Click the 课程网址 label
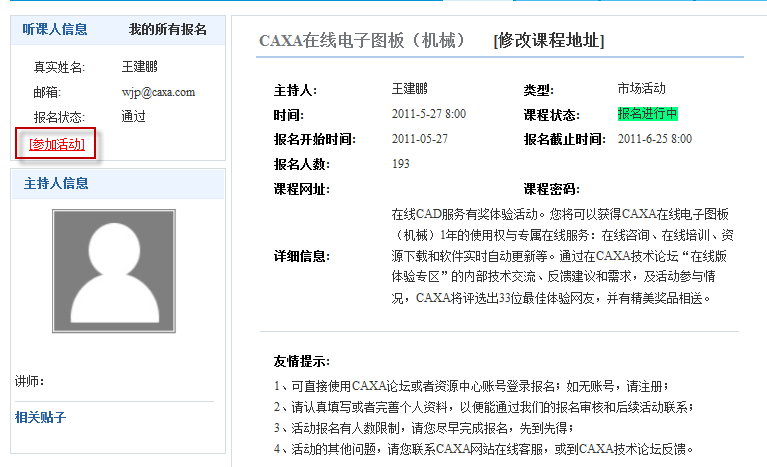Screen dimensions: 767x467 click(302, 189)
